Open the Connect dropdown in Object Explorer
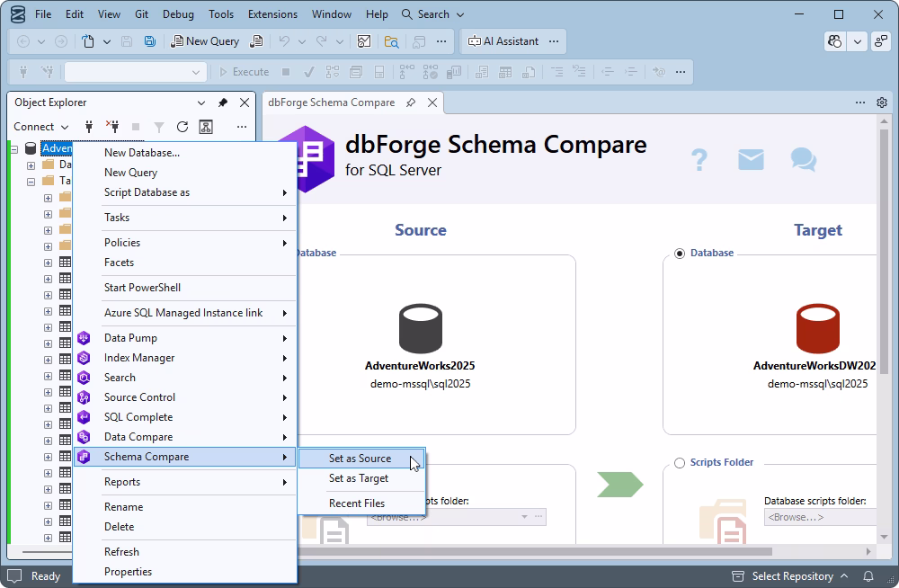The height and width of the screenshot is (588, 899). 40,127
